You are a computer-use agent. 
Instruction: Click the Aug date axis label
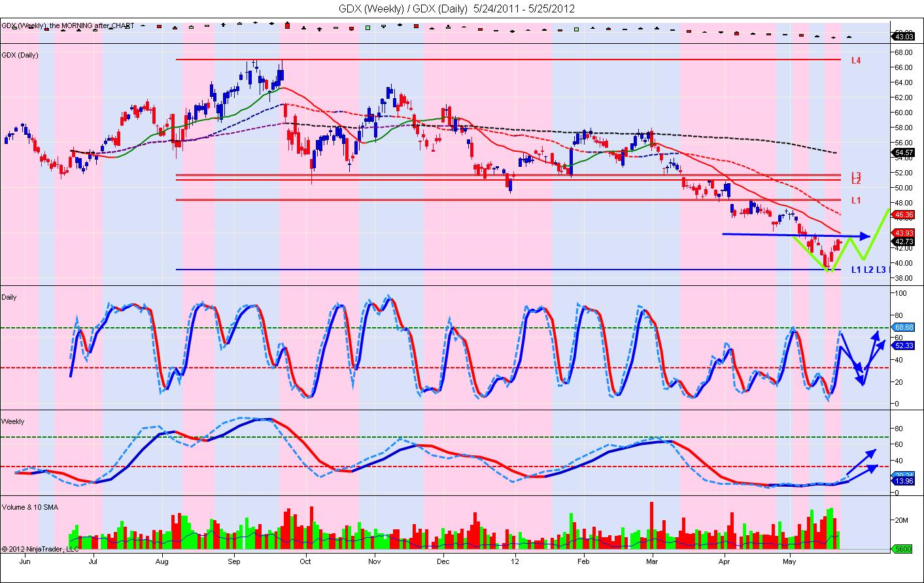163,561
